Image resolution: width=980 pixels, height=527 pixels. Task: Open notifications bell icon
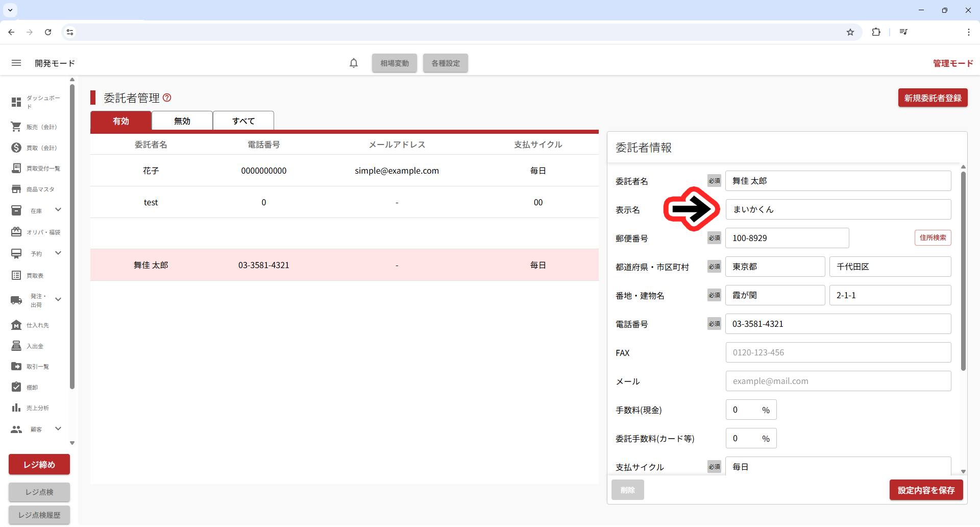tap(354, 63)
